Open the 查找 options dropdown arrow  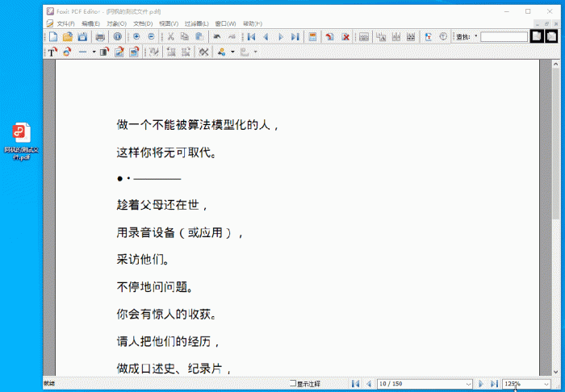(x=476, y=36)
